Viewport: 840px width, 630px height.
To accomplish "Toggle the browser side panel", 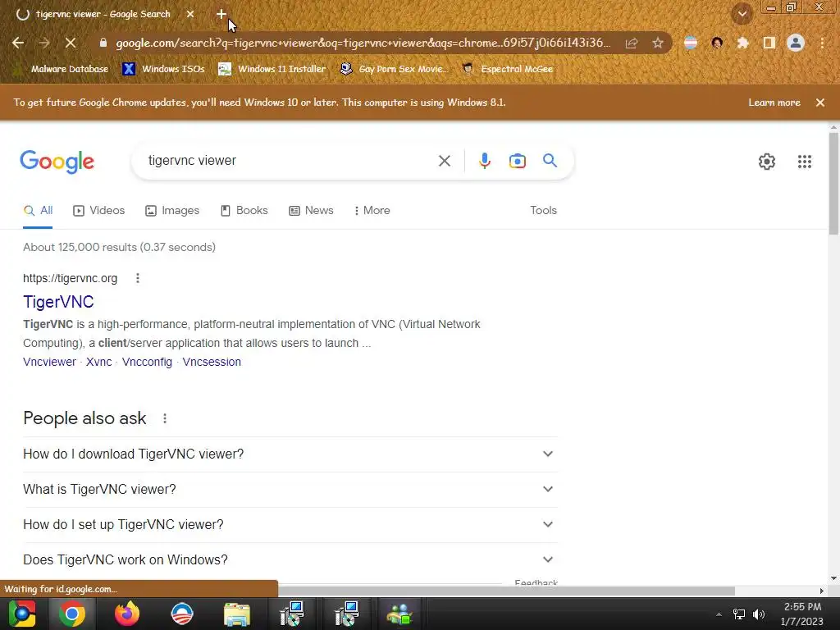I will pyautogui.click(x=769, y=43).
